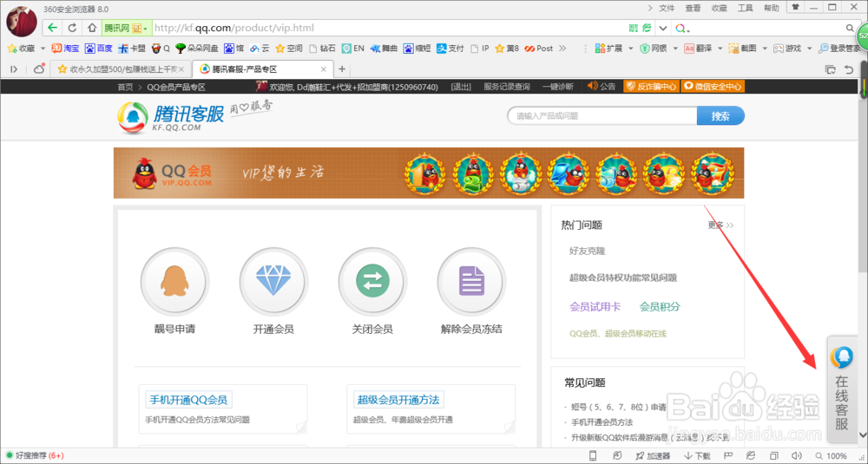The height and width of the screenshot is (464, 868).
Task: Click the 靓号申请 penguin icon
Action: click(174, 281)
